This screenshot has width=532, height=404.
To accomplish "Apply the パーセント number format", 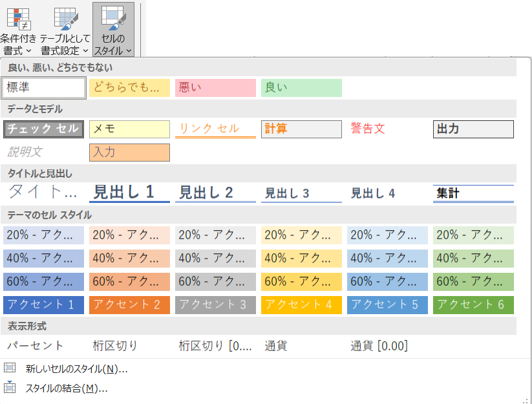I will (x=36, y=346).
